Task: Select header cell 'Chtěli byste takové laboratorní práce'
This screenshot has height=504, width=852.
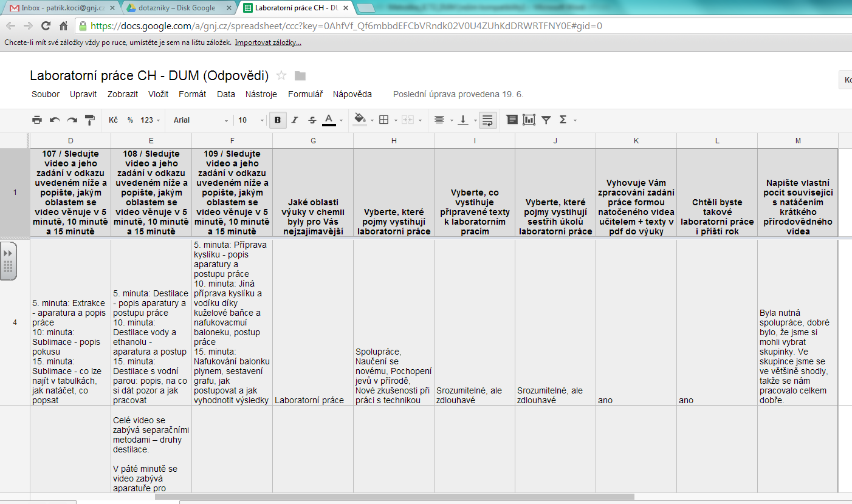Action: click(717, 192)
